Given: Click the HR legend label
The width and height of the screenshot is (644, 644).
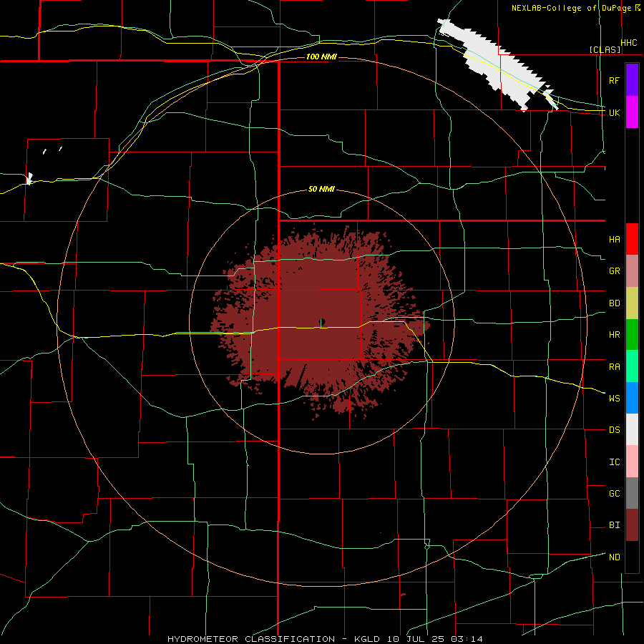Looking at the screenshot, I should pyautogui.click(x=614, y=335).
